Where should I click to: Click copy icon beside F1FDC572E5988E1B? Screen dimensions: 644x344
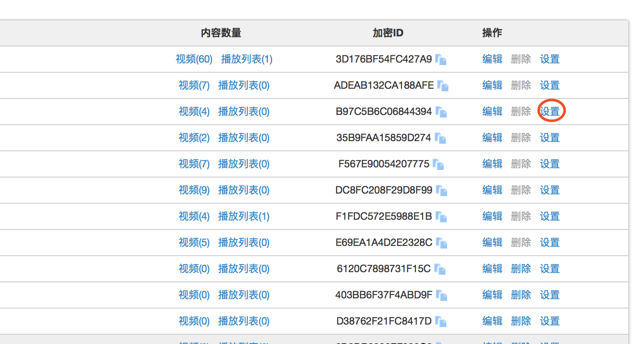[441, 217]
